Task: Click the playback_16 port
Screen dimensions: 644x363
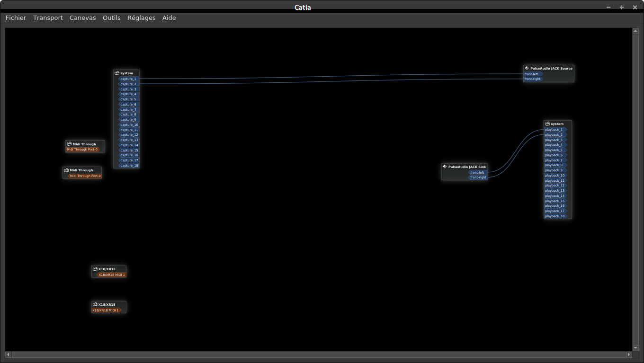Action: pyautogui.click(x=555, y=206)
